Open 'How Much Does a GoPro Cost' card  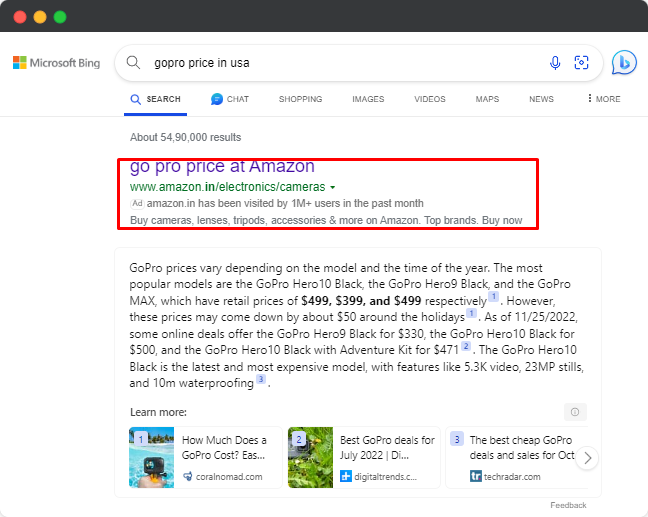206,457
